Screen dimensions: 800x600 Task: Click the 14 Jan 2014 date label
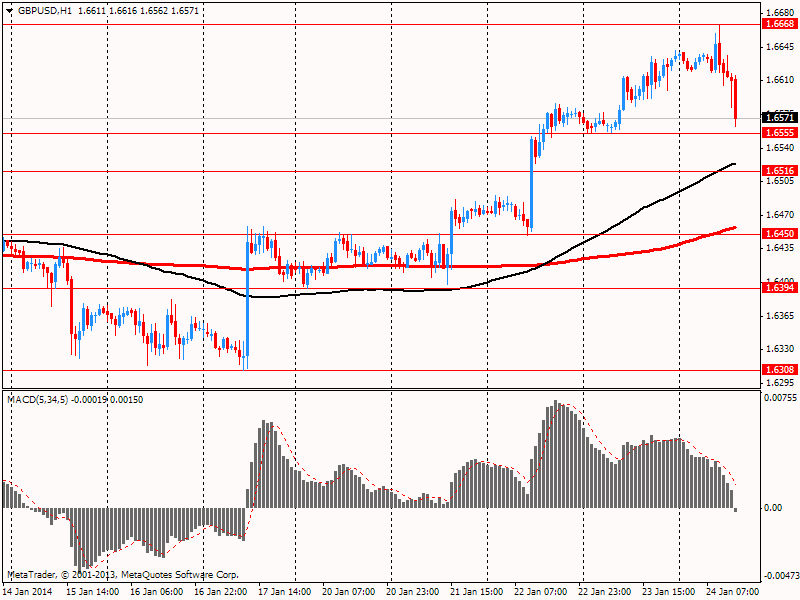(x=28, y=592)
